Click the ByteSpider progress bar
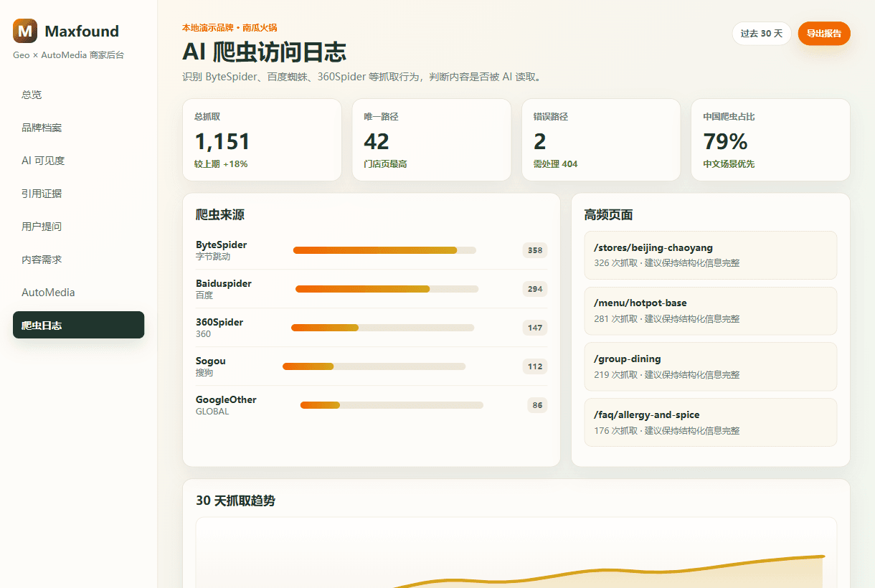The width and height of the screenshot is (875, 588). [x=384, y=250]
